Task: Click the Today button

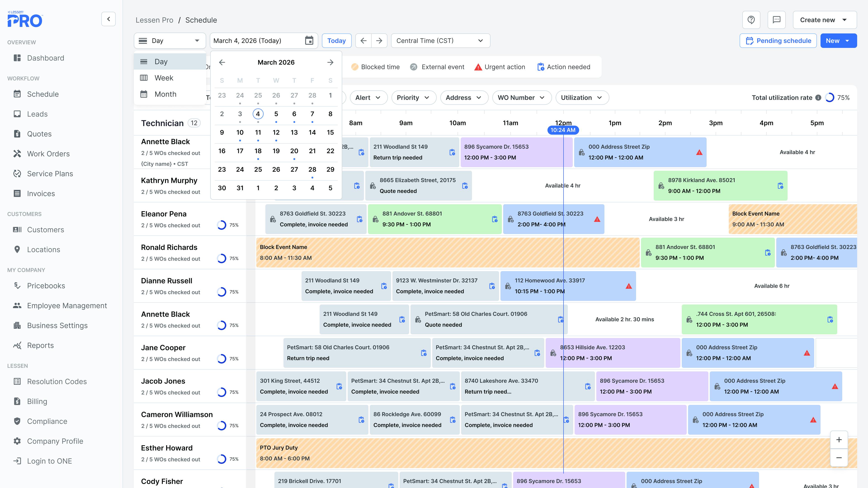Action: click(336, 41)
